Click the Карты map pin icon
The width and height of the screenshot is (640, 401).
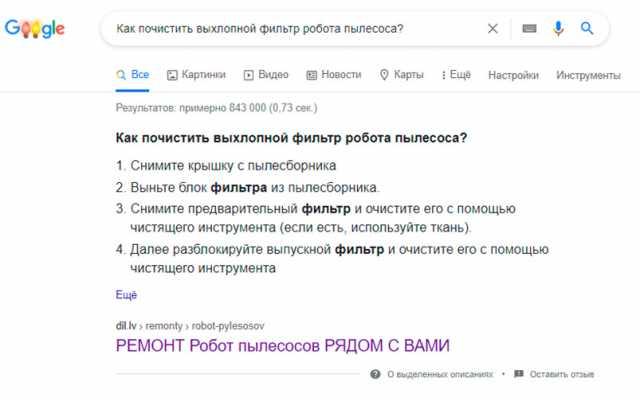[x=384, y=75]
